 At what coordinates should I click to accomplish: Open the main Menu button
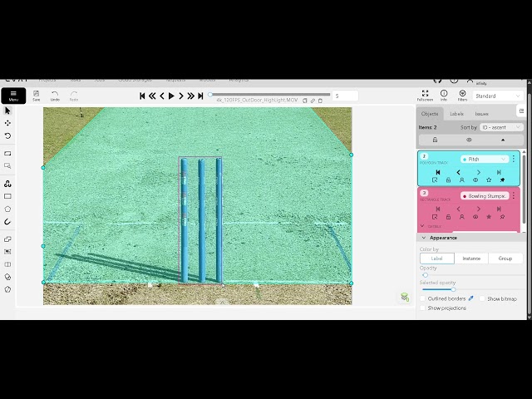point(13,96)
